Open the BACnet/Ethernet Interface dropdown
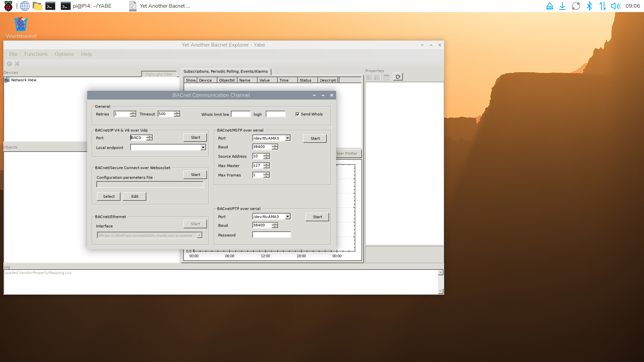 coord(199,235)
